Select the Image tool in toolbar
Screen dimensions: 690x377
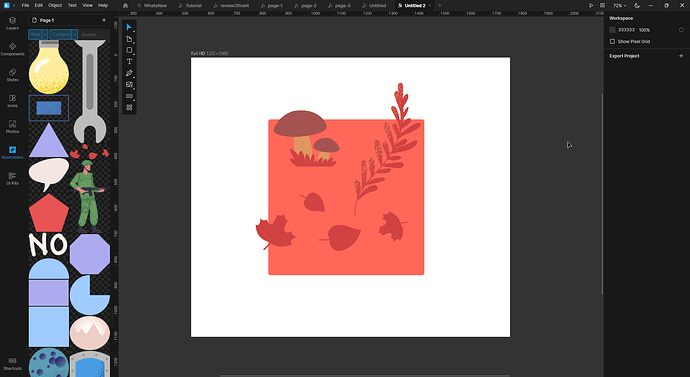(129, 84)
